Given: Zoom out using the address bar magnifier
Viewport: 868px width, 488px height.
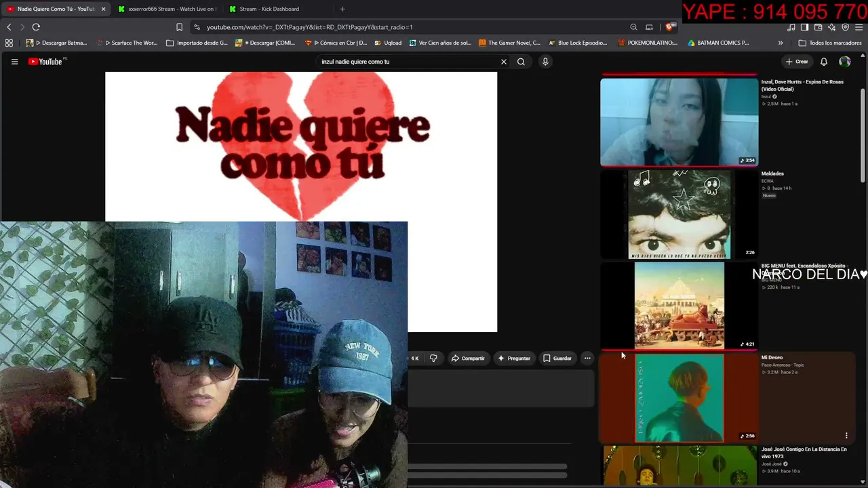Looking at the screenshot, I should pyautogui.click(x=633, y=27).
